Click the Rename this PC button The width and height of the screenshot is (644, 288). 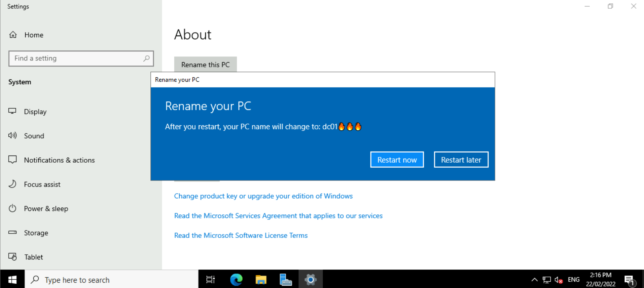click(205, 64)
